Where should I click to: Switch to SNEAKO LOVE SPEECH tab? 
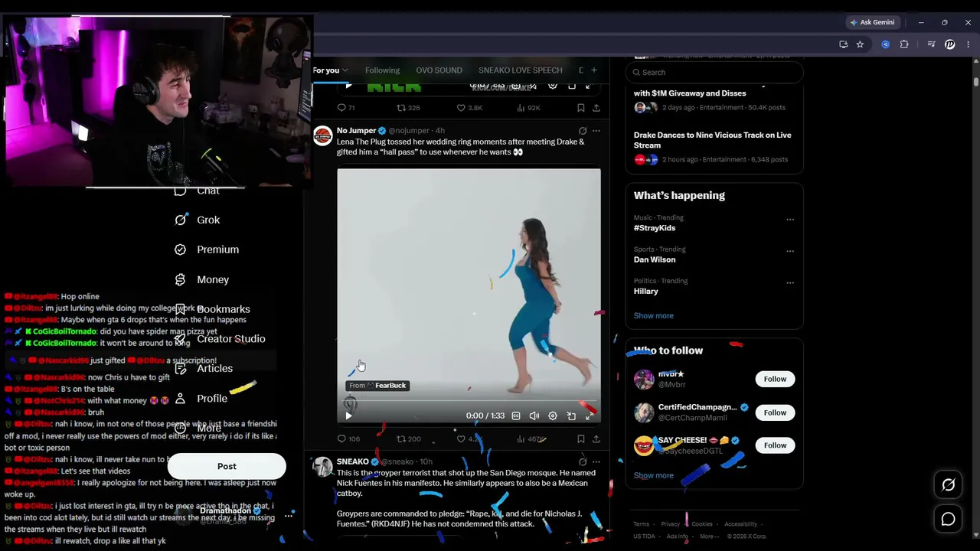click(x=520, y=70)
